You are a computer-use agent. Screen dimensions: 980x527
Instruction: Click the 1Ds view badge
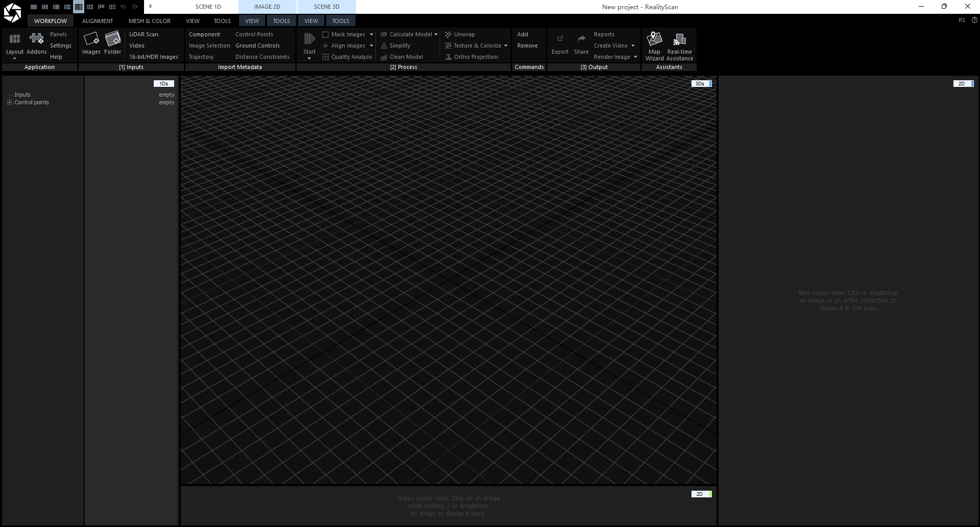(164, 83)
